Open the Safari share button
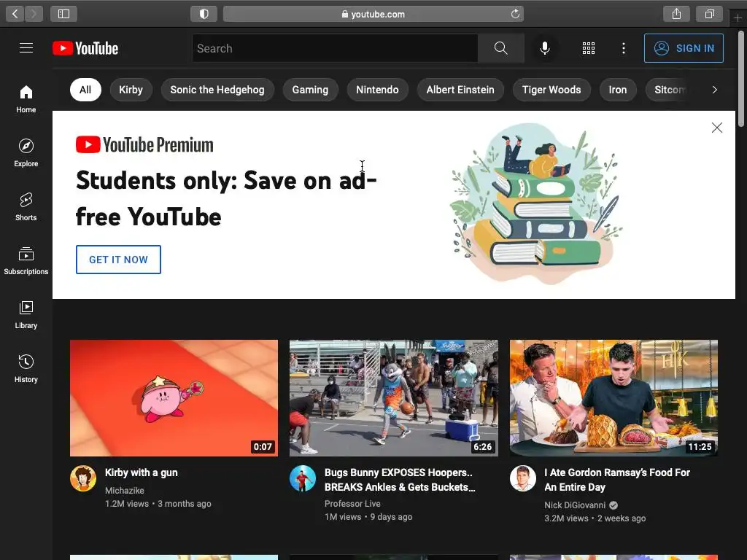This screenshot has height=560, width=747. pyautogui.click(x=676, y=14)
